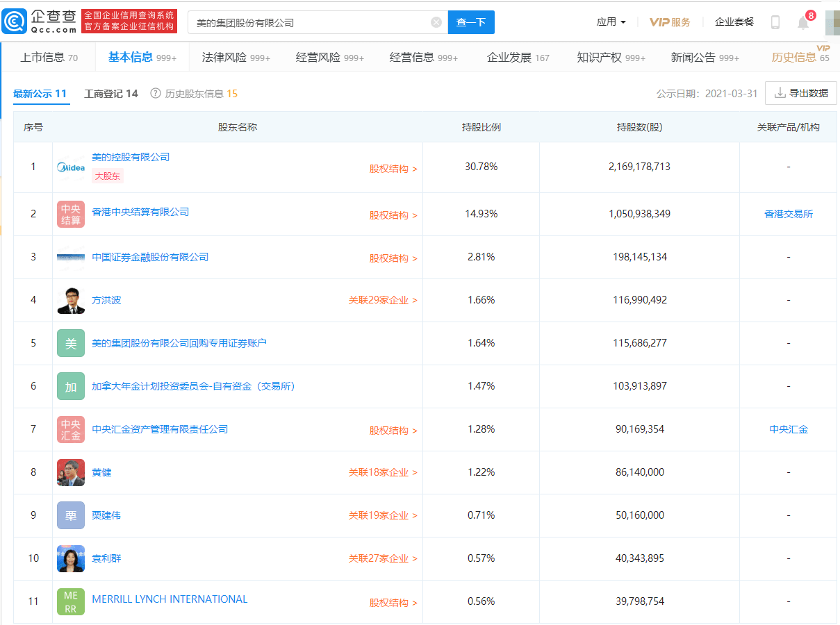This screenshot has height=625, width=840.
Task: Expand 关联18家企业 for 黄健
Action: tap(383, 473)
